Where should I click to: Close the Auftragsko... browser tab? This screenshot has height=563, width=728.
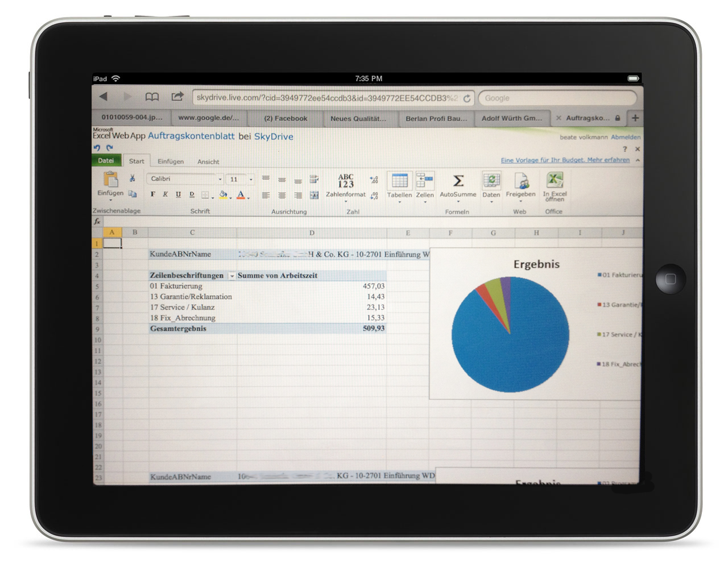click(559, 118)
